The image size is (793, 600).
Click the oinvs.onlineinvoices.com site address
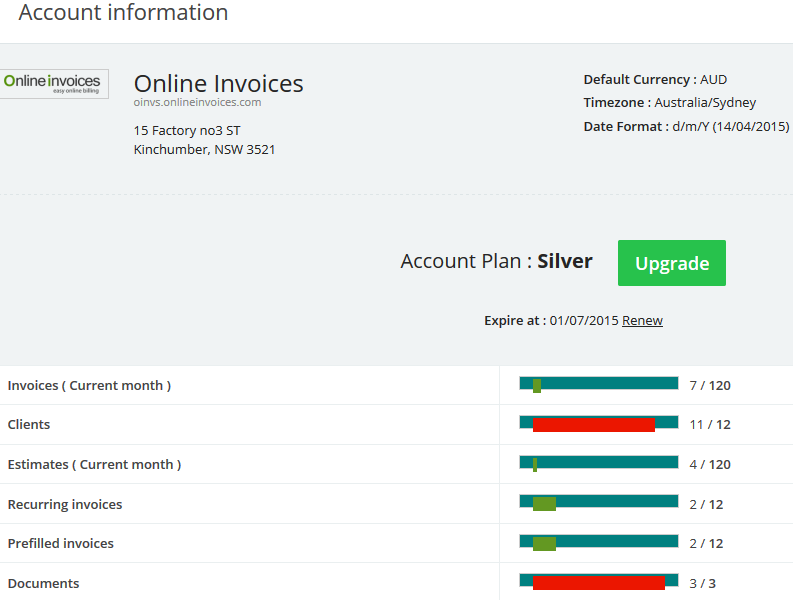point(197,102)
